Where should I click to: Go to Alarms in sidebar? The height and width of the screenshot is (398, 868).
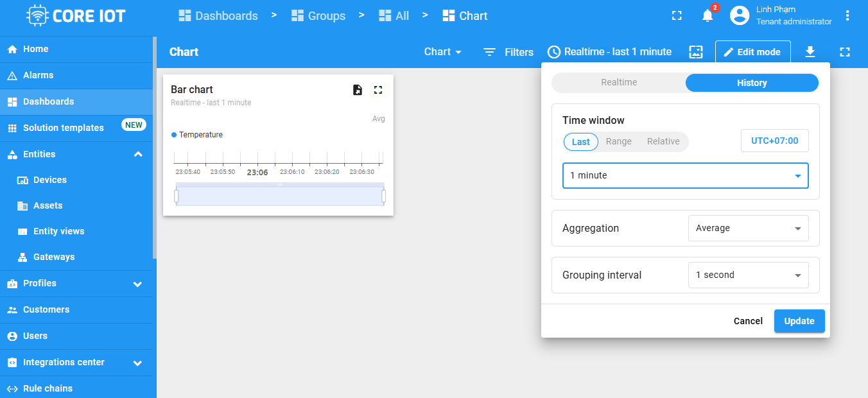point(39,75)
